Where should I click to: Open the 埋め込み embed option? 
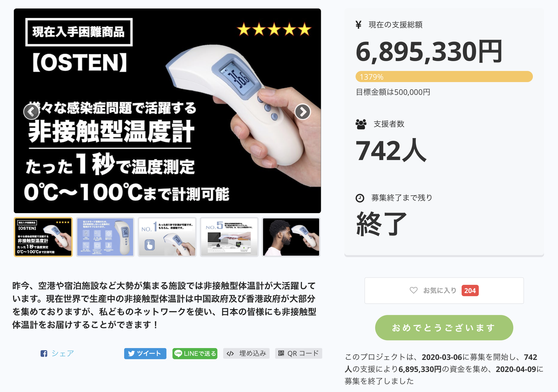pyautogui.click(x=246, y=353)
